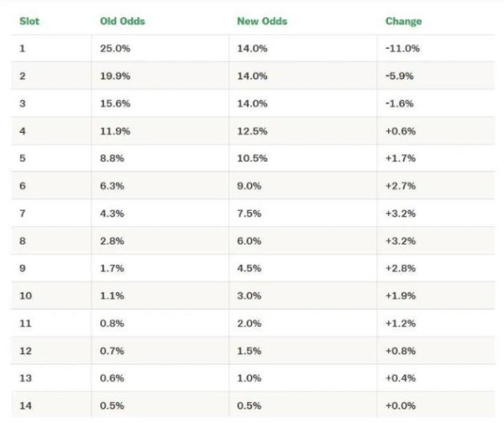This screenshot has width=504, height=423.
Task: Select the slot 8 row number
Action: pyautogui.click(x=23, y=241)
